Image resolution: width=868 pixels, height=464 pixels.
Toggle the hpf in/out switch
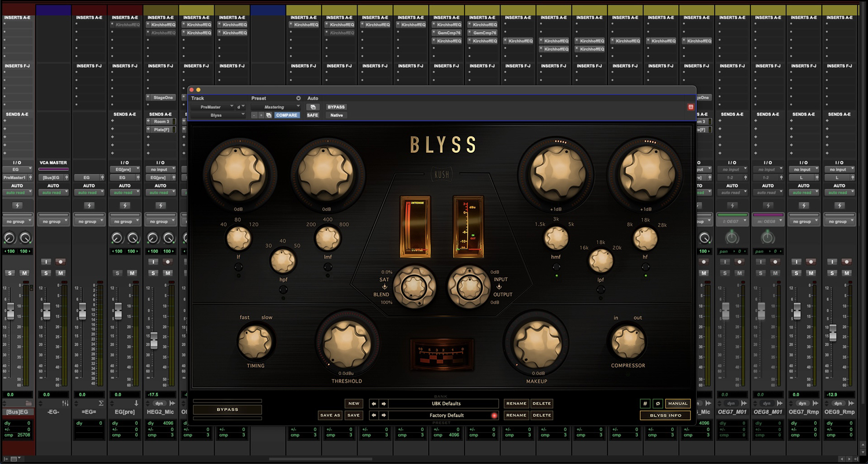pos(283,289)
